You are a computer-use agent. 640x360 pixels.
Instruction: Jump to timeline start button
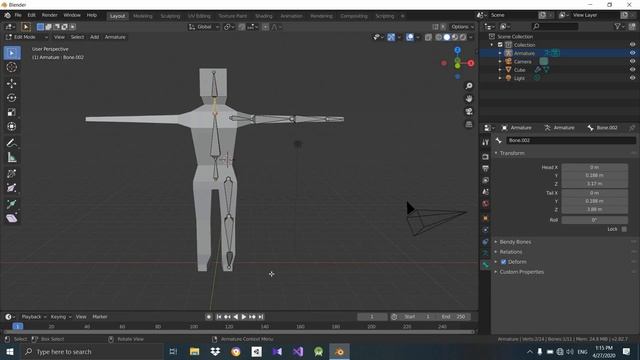pos(219,317)
